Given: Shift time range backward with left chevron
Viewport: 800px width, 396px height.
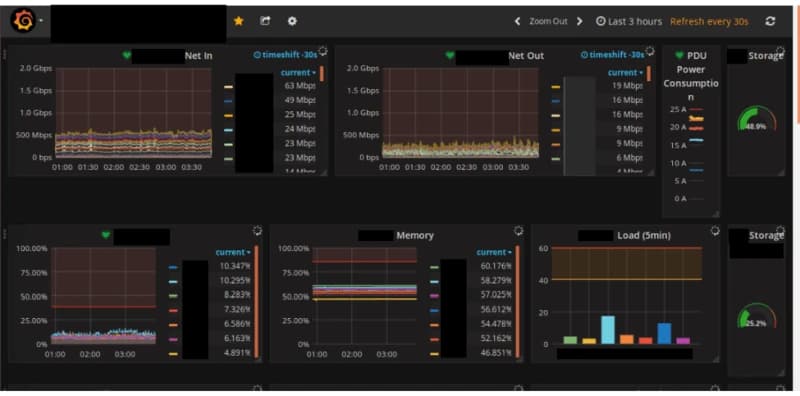Looking at the screenshot, I should coord(517,21).
